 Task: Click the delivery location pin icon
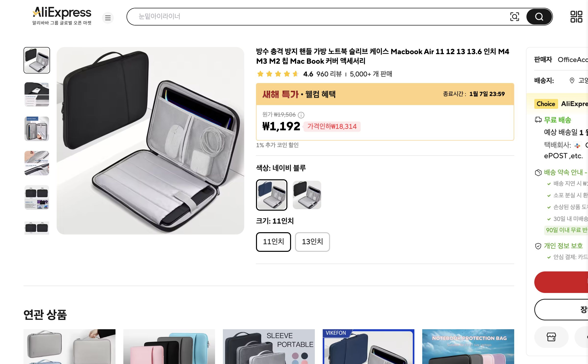pos(572,81)
